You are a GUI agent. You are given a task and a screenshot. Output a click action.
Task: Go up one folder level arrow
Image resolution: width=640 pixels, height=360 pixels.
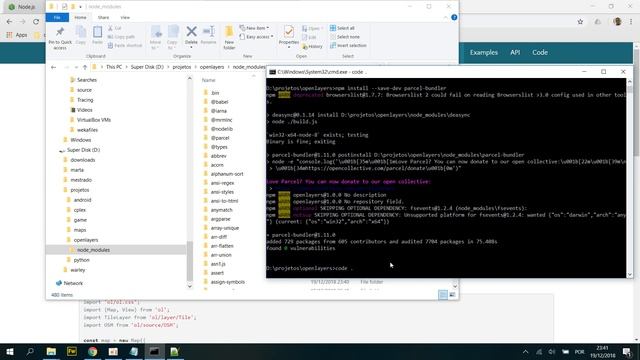click(x=85, y=67)
